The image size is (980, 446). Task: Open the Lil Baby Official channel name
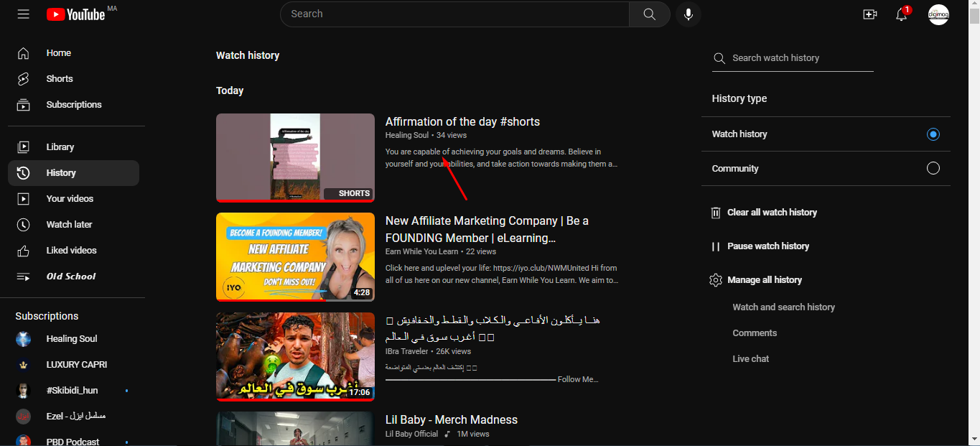411,435
